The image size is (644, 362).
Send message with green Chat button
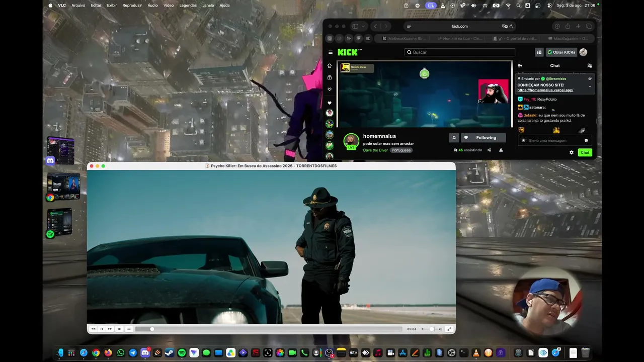click(x=585, y=152)
